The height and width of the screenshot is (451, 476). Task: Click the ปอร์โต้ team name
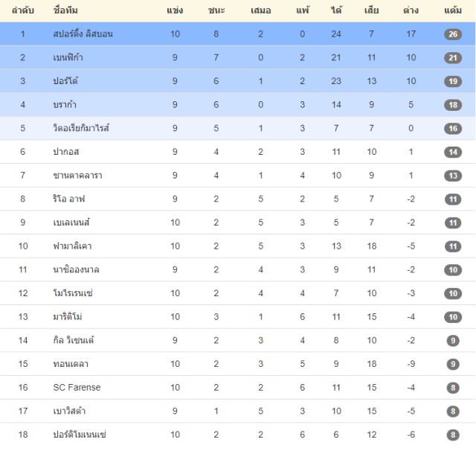[x=65, y=81]
